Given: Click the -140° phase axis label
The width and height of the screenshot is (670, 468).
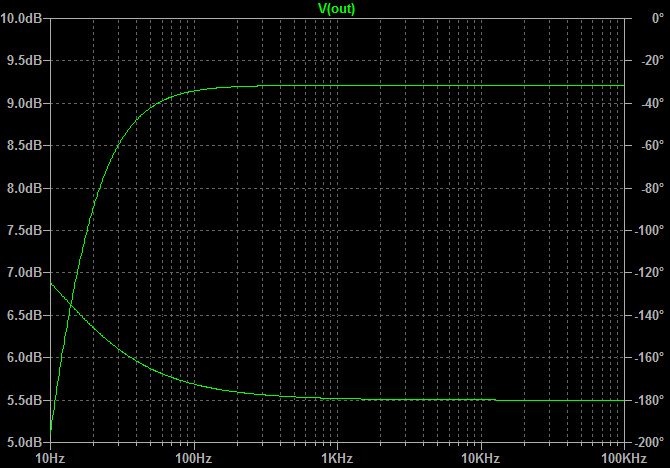Looking at the screenshot, I should 649,315.
